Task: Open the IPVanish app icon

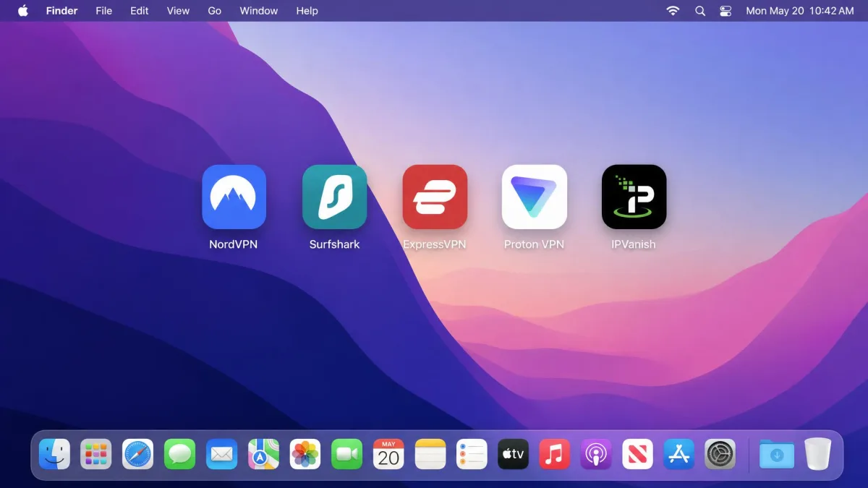Action: pyautogui.click(x=634, y=197)
